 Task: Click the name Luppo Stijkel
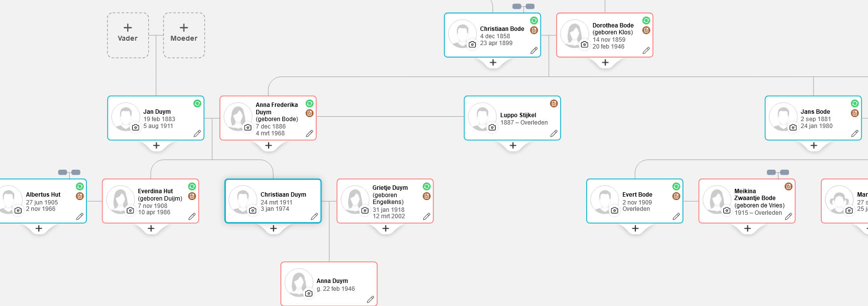[x=518, y=115]
